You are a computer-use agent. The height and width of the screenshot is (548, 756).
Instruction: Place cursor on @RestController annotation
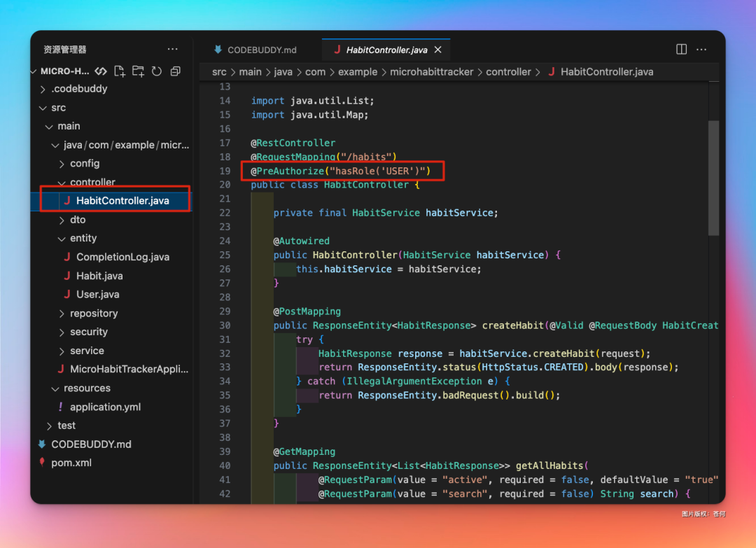[x=293, y=143]
